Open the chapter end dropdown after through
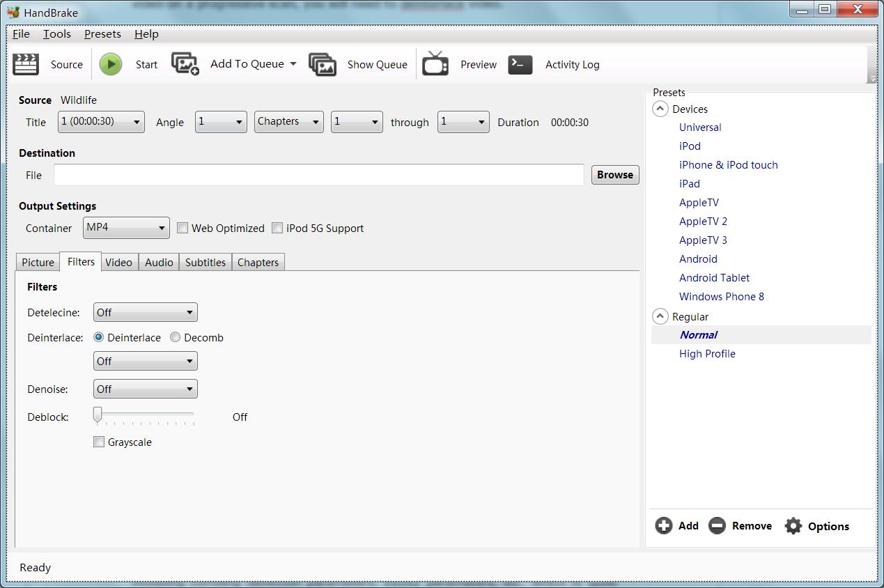884x588 pixels. tap(463, 122)
